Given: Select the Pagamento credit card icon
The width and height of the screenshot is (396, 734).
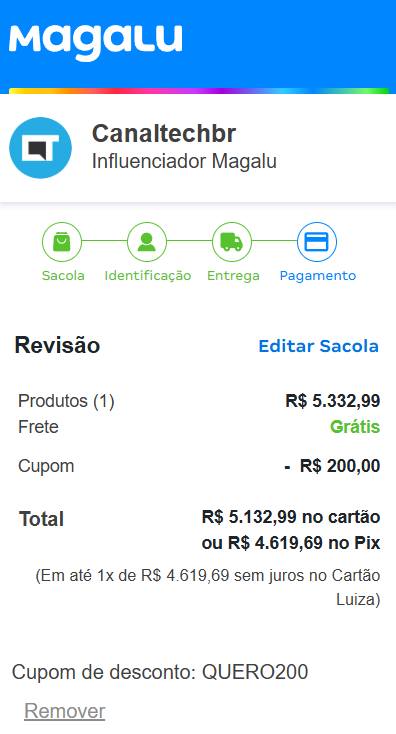Looking at the screenshot, I should coord(317,242).
